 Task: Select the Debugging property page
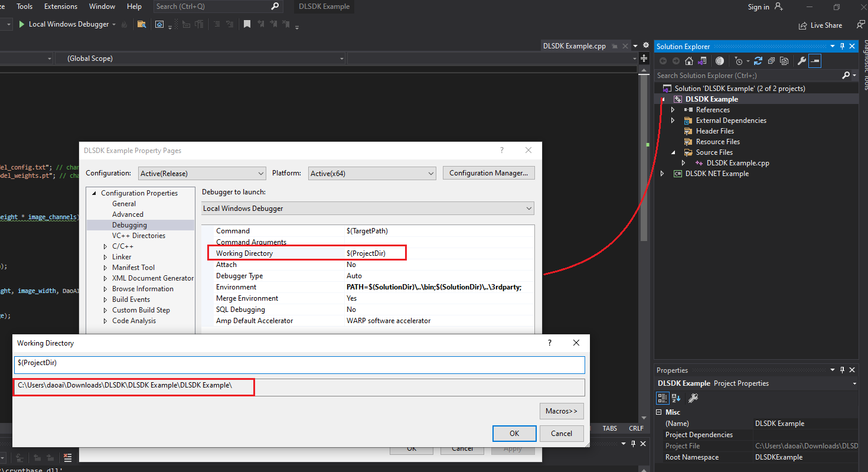129,225
